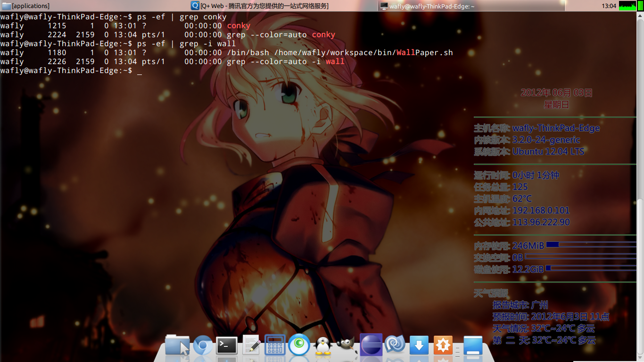Launch the text editor with pencil icon
This screenshot has height=362, width=644.
pos(251,346)
